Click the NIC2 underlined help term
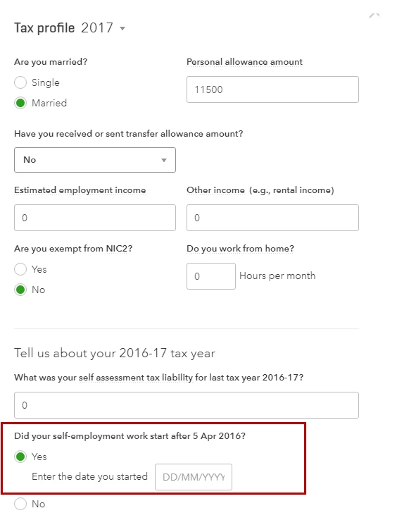 (x=117, y=249)
